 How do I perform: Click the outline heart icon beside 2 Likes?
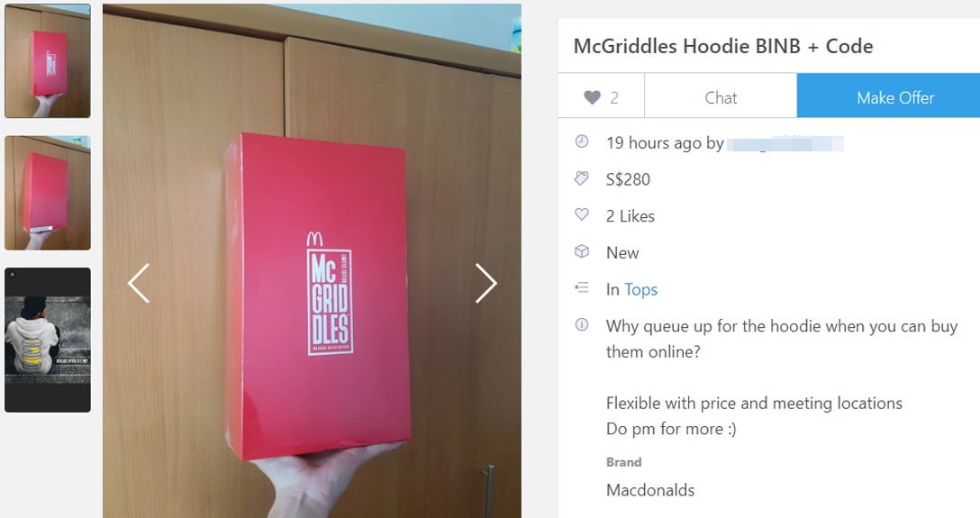(x=581, y=215)
